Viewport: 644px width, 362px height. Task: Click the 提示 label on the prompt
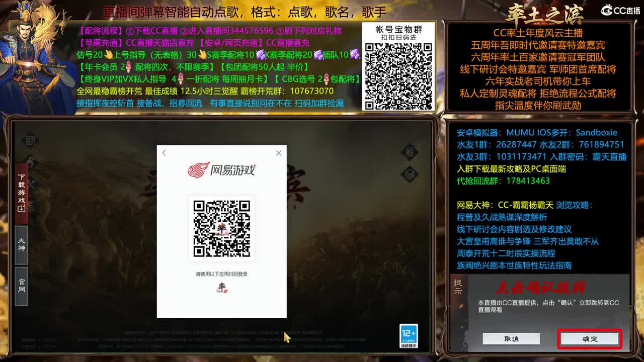click(x=458, y=287)
